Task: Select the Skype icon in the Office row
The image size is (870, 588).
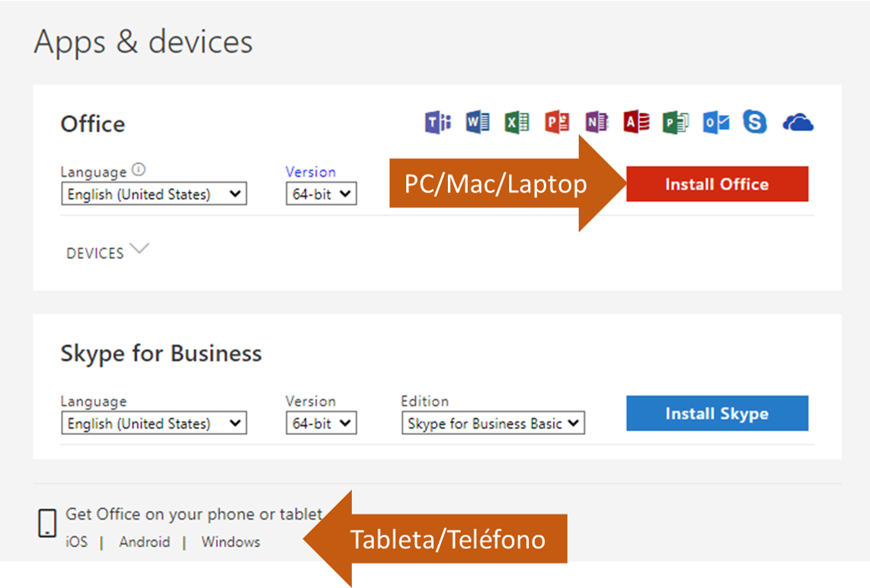Action: [x=756, y=122]
